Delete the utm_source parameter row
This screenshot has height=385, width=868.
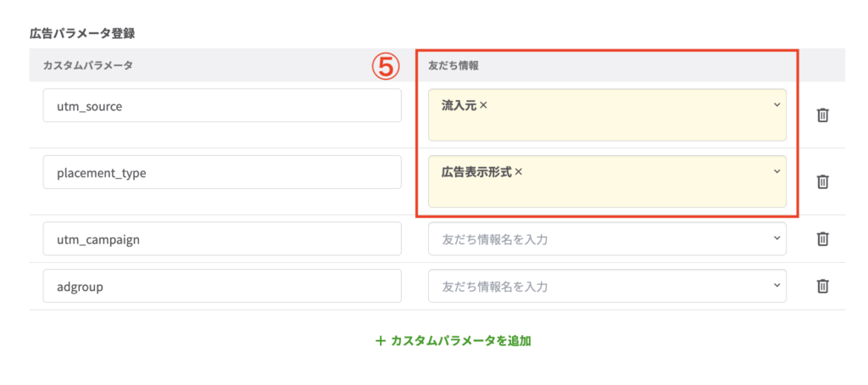[x=821, y=114]
